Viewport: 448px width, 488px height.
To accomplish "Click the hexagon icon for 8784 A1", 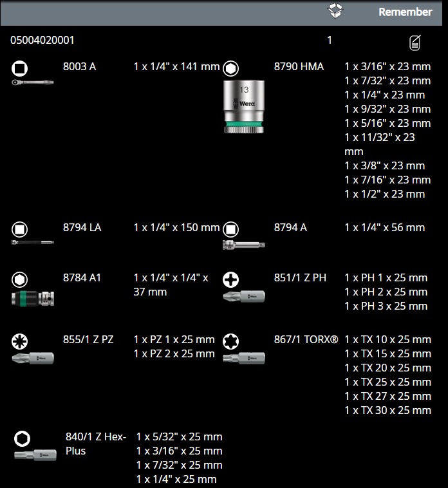I will pyautogui.click(x=20, y=279).
